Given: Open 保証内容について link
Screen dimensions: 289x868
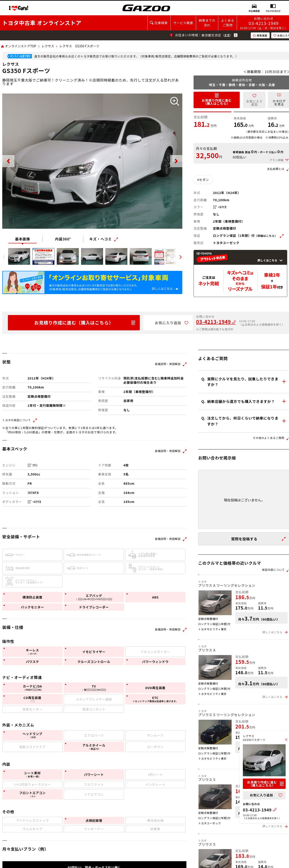Looking at the screenshot, I should tap(275, 570).
